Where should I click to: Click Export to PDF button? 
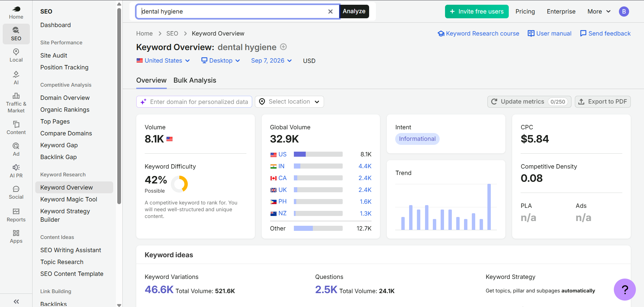[x=603, y=102]
